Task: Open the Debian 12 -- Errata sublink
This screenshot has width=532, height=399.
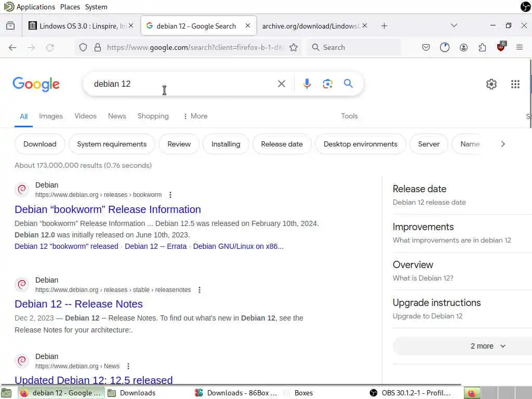Action: (x=155, y=246)
